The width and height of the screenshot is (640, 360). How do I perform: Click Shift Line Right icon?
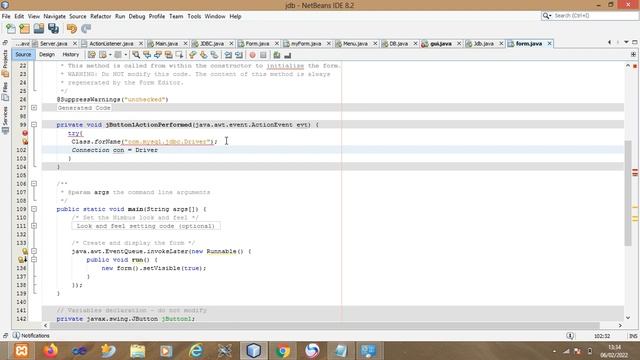(x=239, y=55)
